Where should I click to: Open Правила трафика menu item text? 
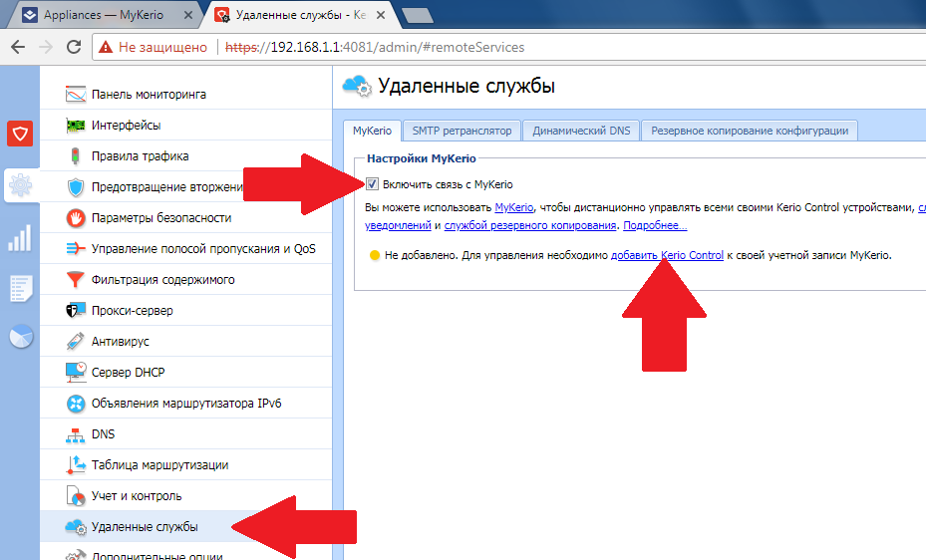click(140, 155)
